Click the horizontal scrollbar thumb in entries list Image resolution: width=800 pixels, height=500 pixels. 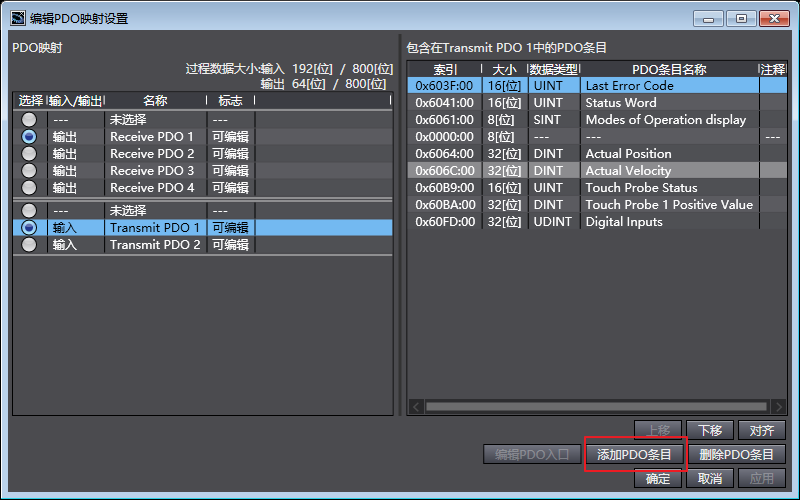coord(596,407)
